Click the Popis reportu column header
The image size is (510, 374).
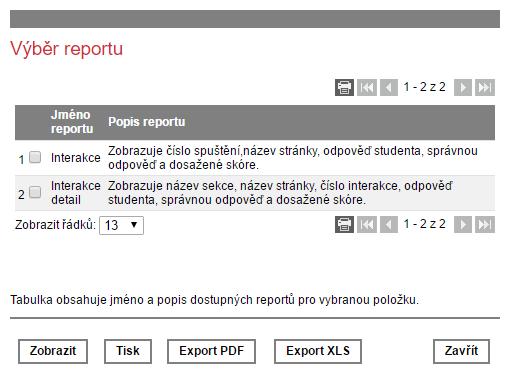coord(147,122)
